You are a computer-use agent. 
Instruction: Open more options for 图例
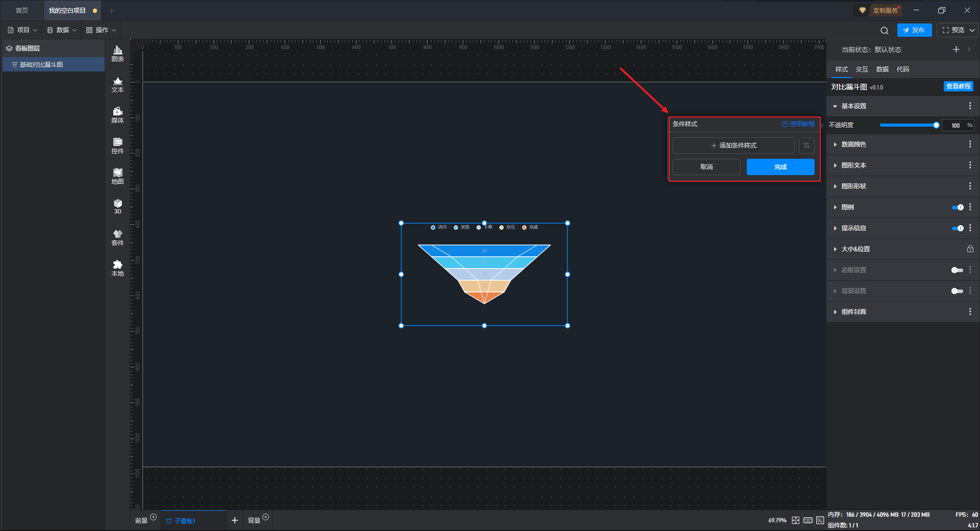tap(970, 207)
